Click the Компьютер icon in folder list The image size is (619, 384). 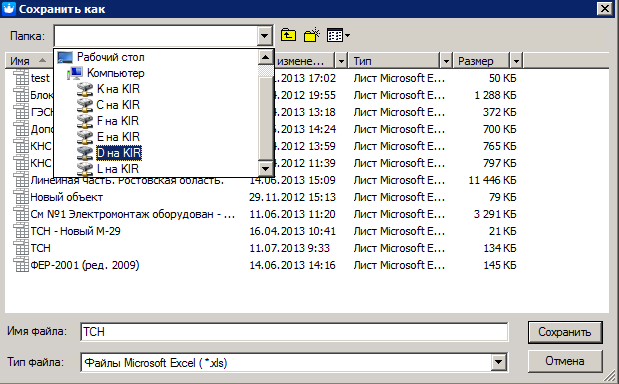(x=75, y=73)
